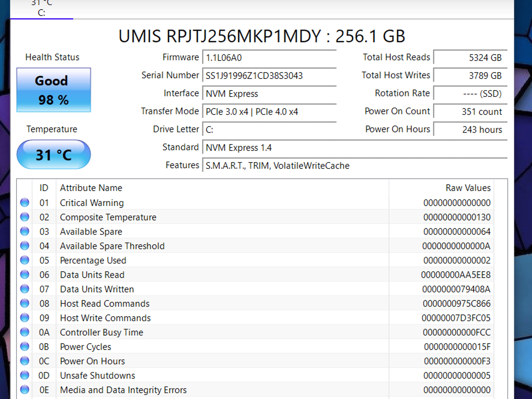Select Media and Data Integrity Errors name
Screen dimensions: 532x399
123,390
